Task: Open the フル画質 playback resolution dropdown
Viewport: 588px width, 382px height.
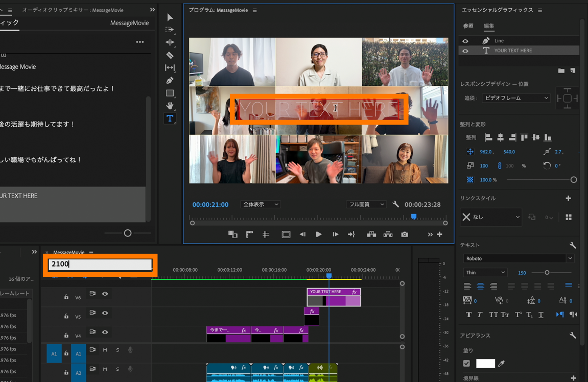Action: [x=366, y=204]
